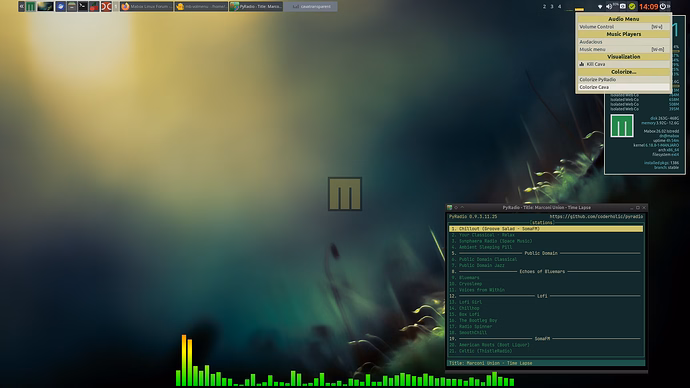Switch to the mb-setmenu taskbar window
This screenshot has width=690, height=388.
pos(201,7)
